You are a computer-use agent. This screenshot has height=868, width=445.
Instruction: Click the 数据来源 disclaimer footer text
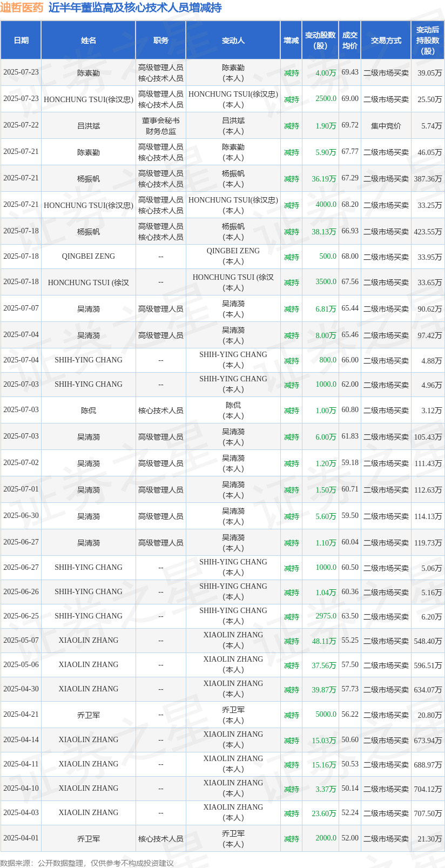pyautogui.click(x=87, y=863)
